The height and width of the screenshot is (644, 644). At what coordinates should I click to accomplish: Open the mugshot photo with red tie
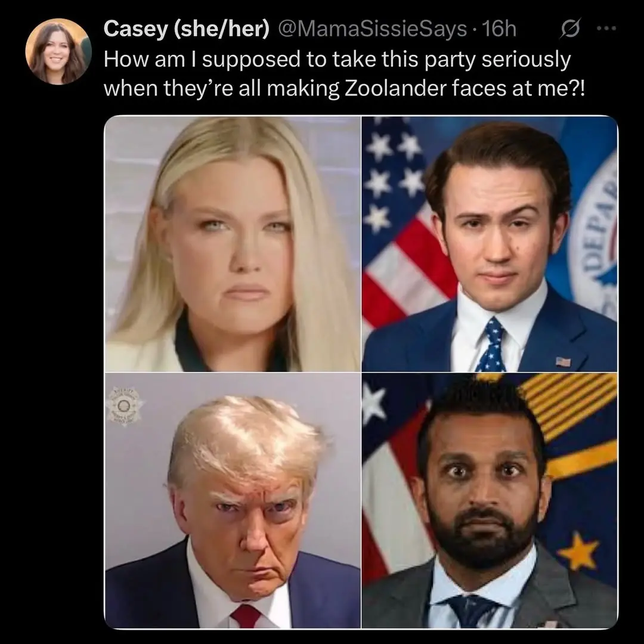coord(233,501)
